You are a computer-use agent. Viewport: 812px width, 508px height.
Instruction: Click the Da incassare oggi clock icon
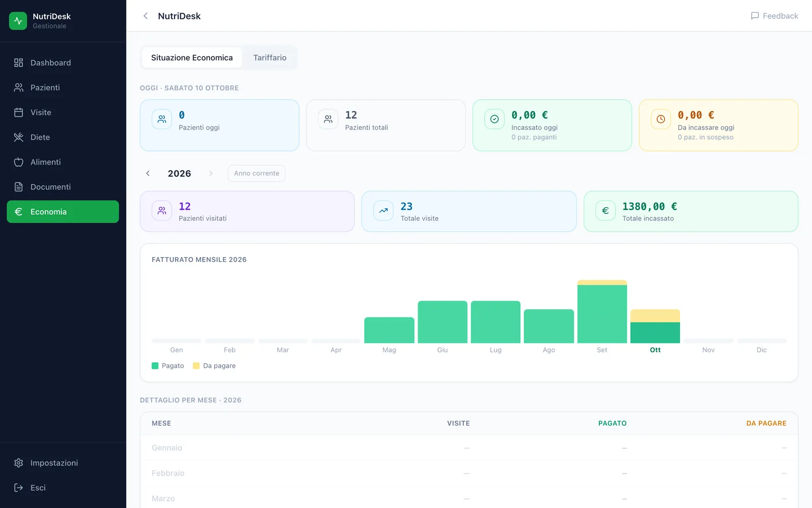661,119
